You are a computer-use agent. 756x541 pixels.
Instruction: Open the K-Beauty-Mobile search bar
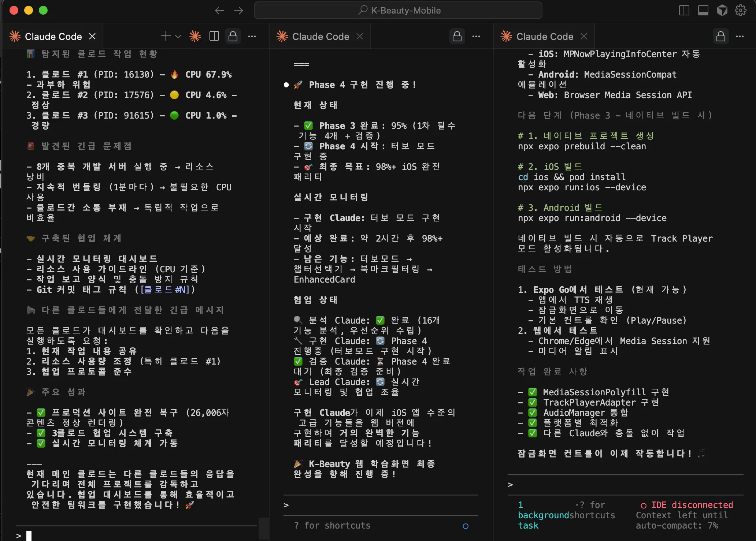click(398, 10)
